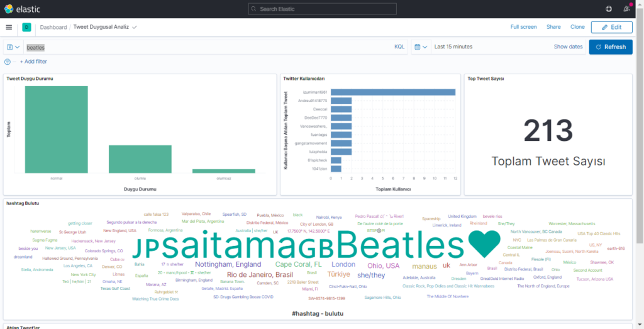Click the Full screen link
The height and width of the screenshot is (329, 644).
(523, 27)
